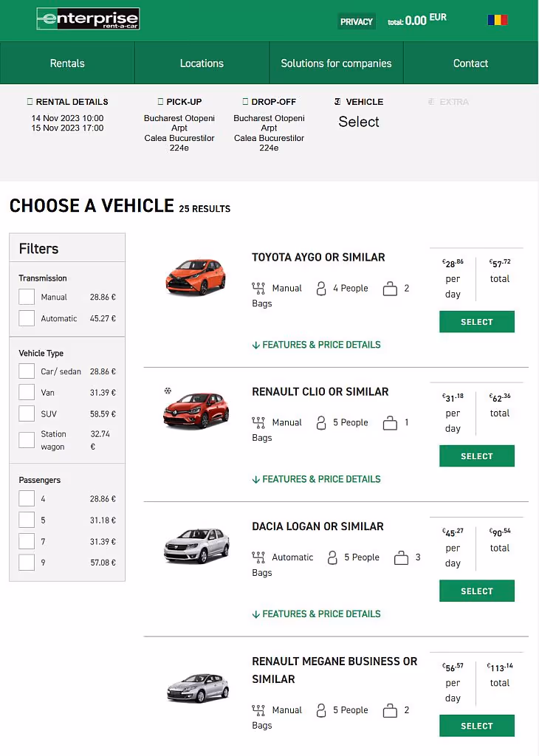539x756 pixels.
Task: Click the Rental Details step icon
Action: [x=30, y=102]
